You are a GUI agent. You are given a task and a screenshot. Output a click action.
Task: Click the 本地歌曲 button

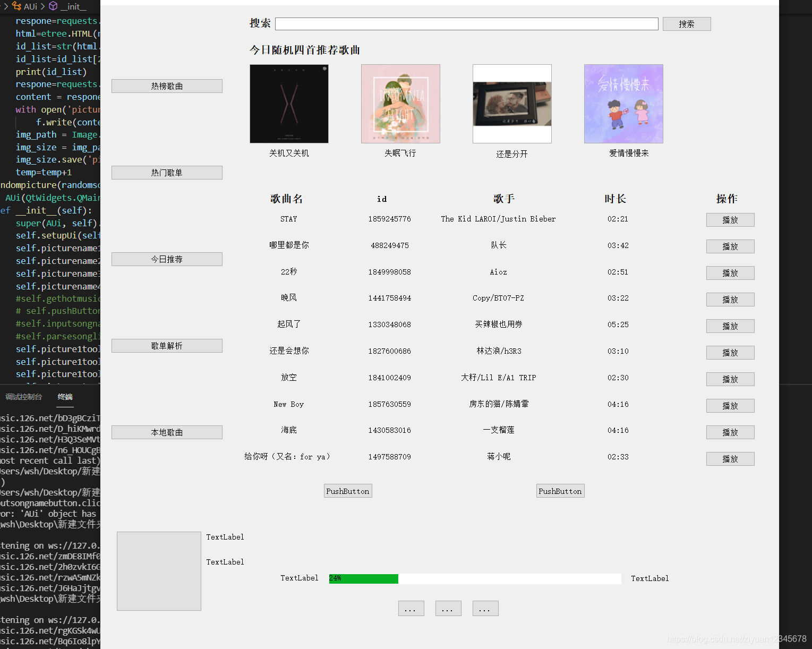click(166, 432)
